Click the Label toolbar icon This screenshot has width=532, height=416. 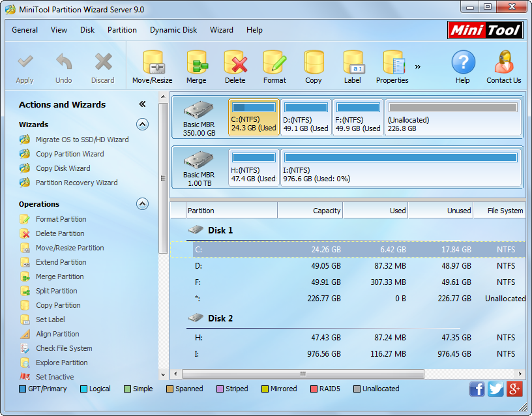[353, 63]
